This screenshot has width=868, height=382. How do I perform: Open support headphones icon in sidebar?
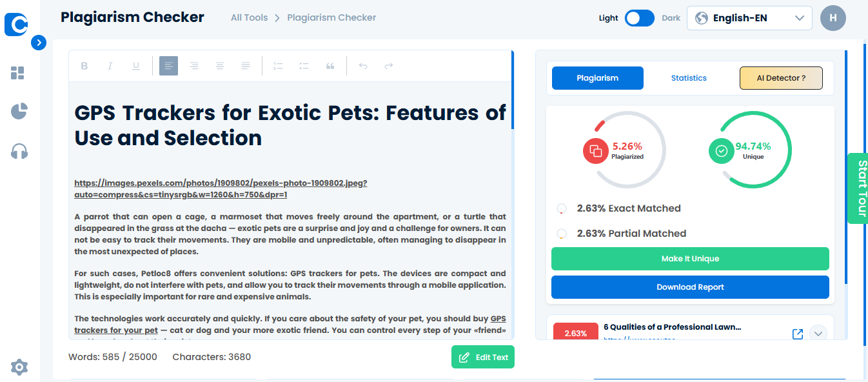point(19,152)
